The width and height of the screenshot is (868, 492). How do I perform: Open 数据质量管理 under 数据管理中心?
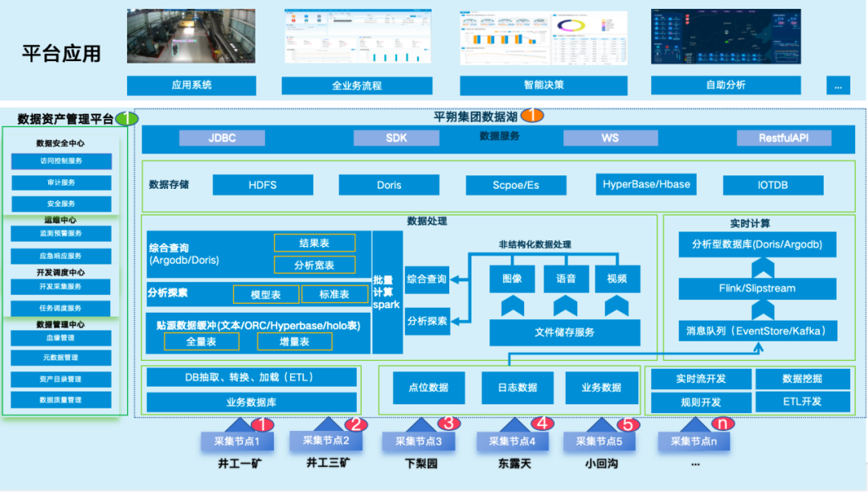tap(61, 400)
